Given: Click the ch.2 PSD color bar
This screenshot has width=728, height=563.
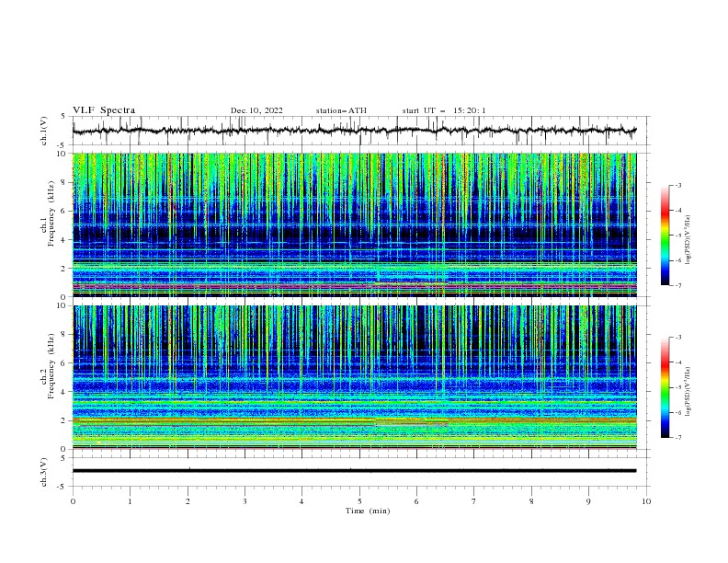Looking at the screenshot, I should coord(665,387).
